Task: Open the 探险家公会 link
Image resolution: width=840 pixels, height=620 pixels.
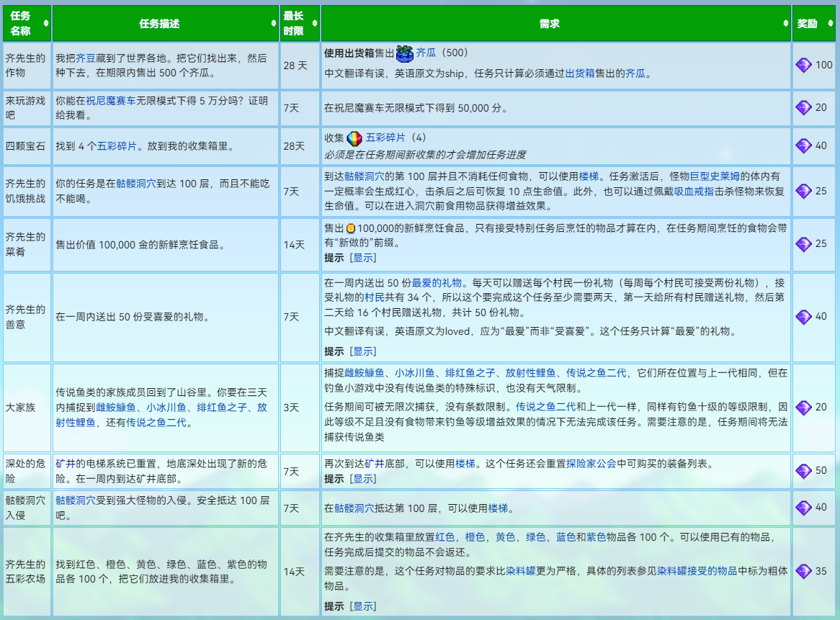Action: pyautogui.click(x=591, y=464)
